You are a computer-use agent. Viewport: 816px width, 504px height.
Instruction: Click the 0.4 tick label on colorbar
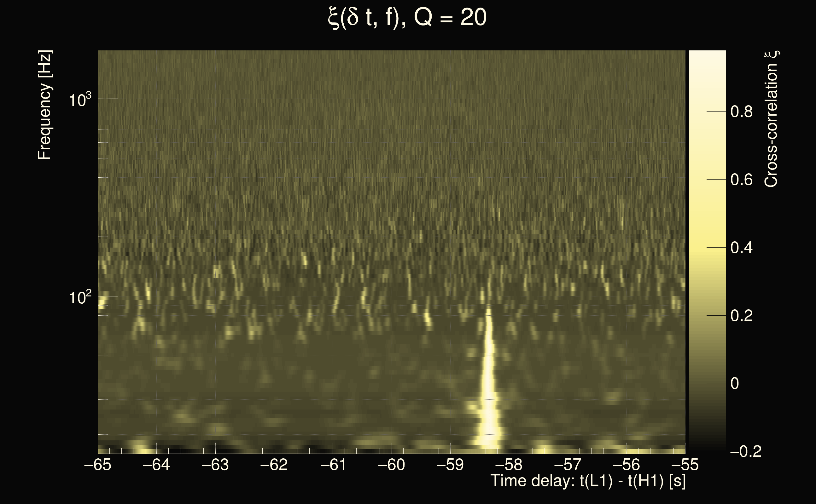click(741, 248)
